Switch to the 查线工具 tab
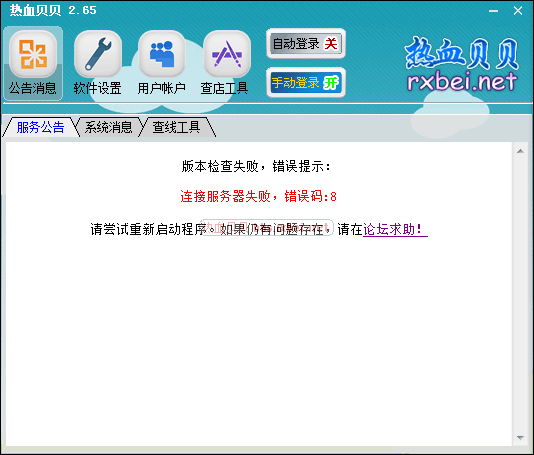 tap(176, 127)
